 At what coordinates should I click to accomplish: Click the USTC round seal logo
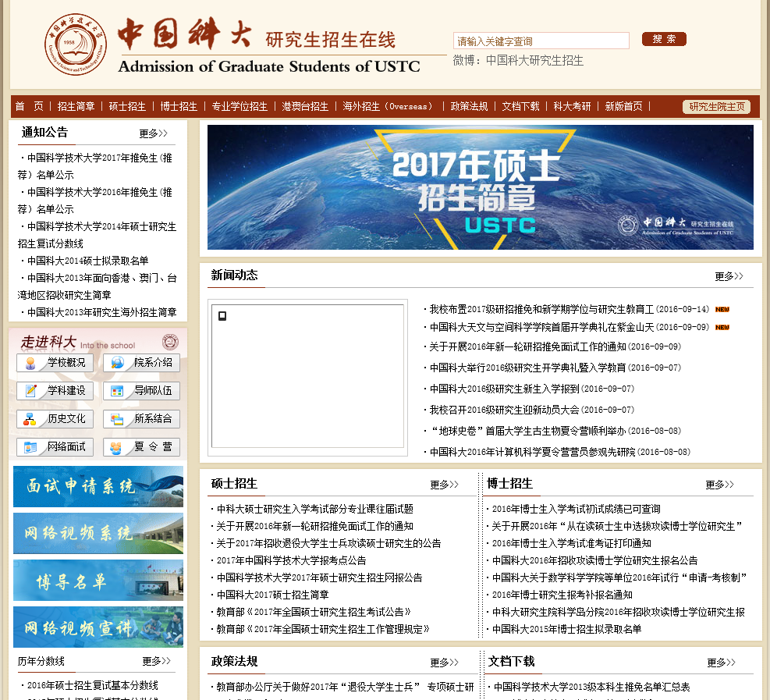coord(76,44)
